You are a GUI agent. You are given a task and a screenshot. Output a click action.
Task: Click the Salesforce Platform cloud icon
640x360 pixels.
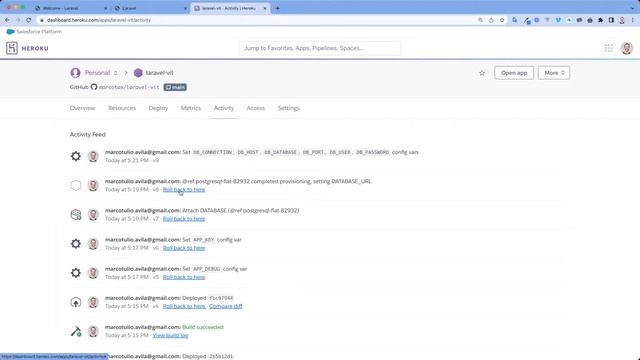click(10, 31)
